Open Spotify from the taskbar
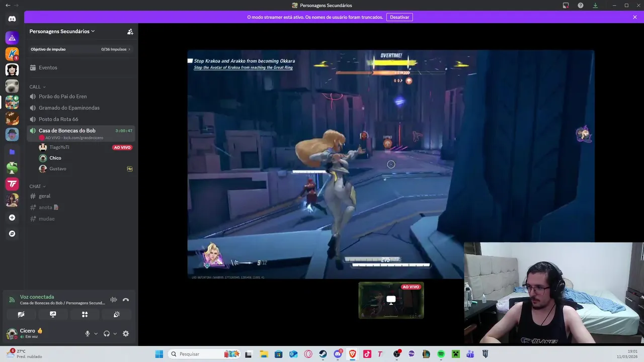The image size is (644, 362). pyautogui.click(x=441, y=354)
